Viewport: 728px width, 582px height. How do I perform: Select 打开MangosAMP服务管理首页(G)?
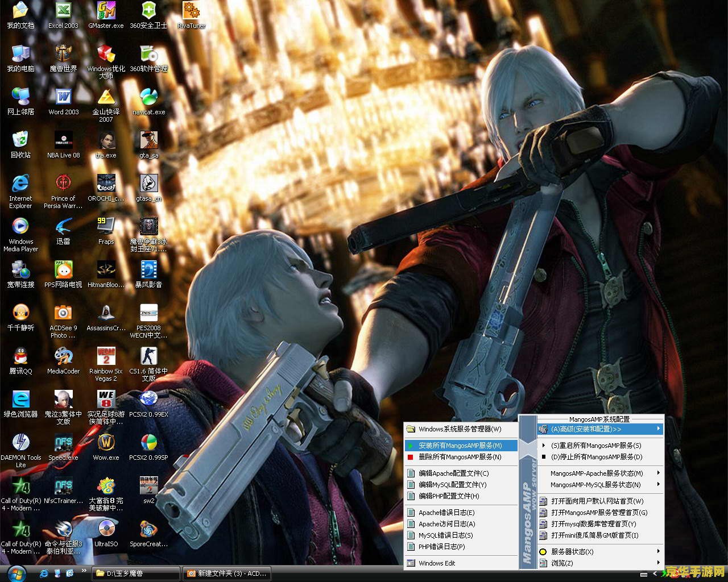pos(601,513)
